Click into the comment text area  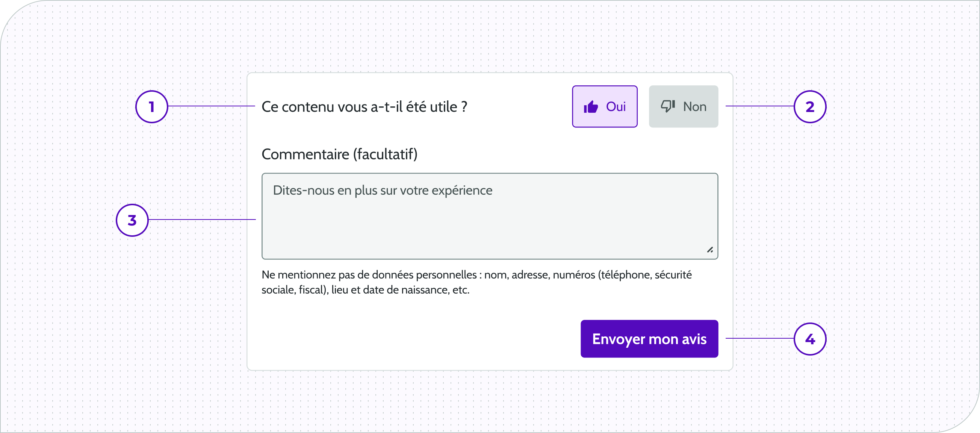point(490,216)
